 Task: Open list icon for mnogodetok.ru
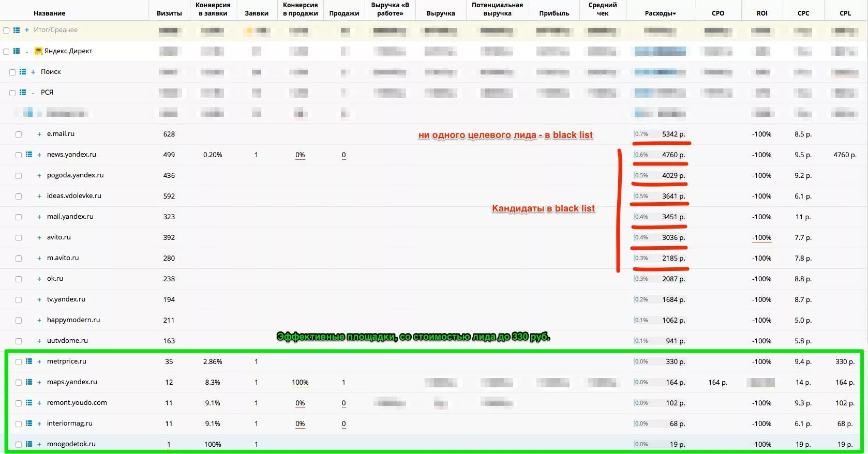click(x=29, y=444)
